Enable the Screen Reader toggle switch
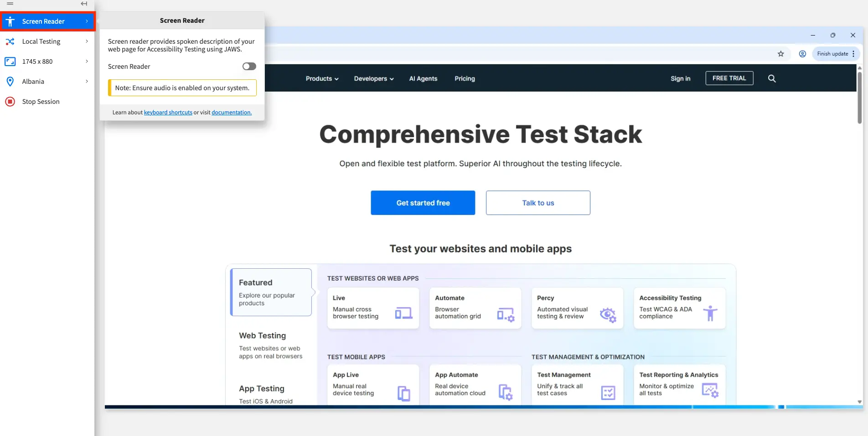Viewport: 868px width, 436px height. pos(249,66)
